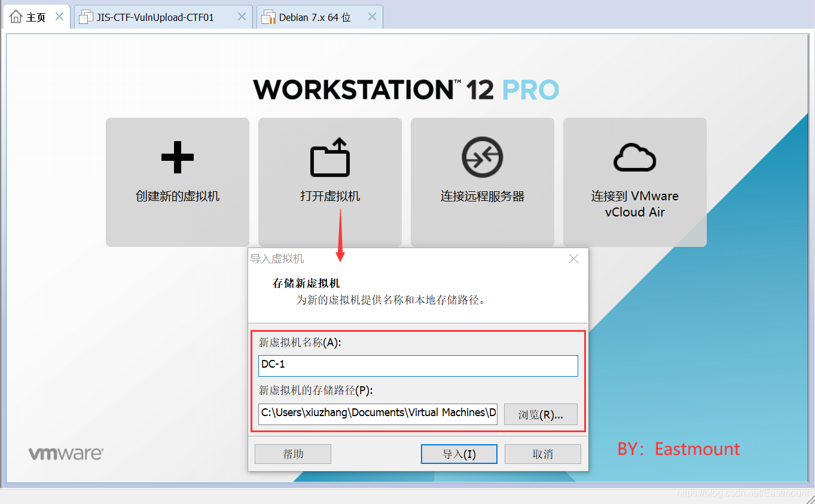Click the 导入虚拟机 dialog title
Viewport: 815px width, 504px height.
pos(277,259)
